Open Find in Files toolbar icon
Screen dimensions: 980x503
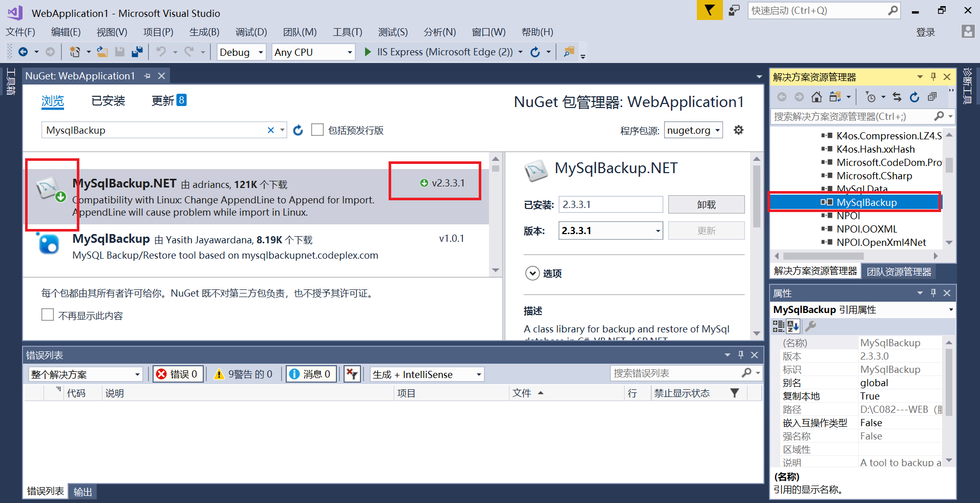[569, 52]
